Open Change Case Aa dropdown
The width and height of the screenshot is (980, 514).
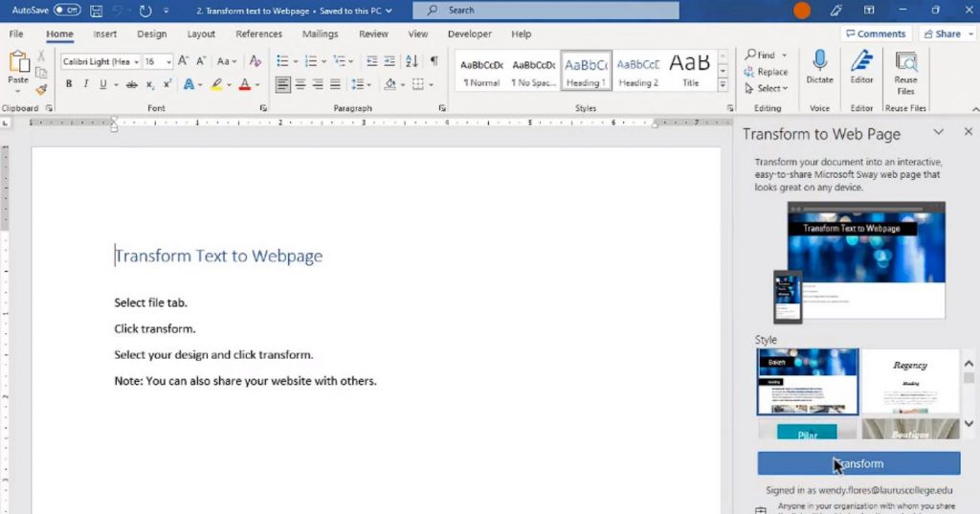pyautogui.click(x=226, y=61)
